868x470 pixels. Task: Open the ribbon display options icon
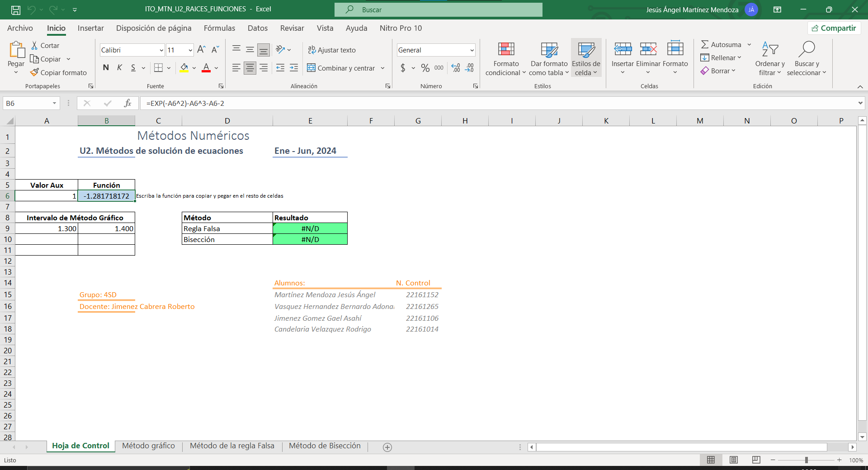coord(778,9)
